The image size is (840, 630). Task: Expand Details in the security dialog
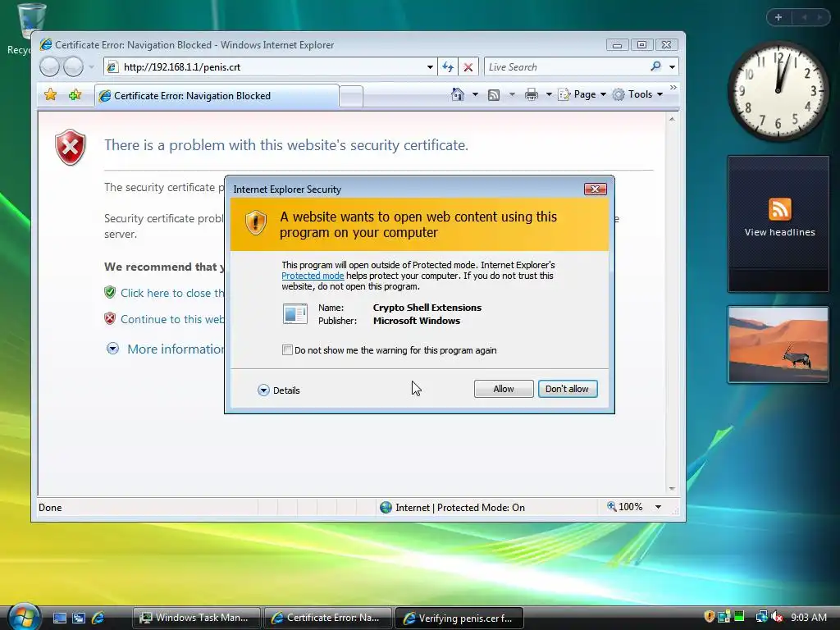tap(279, 390)
